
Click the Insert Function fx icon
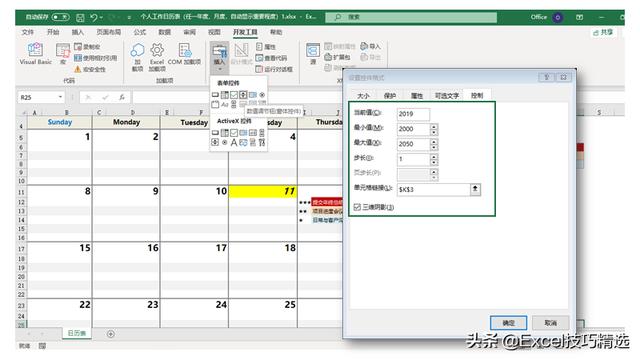[x=122, y=97]
